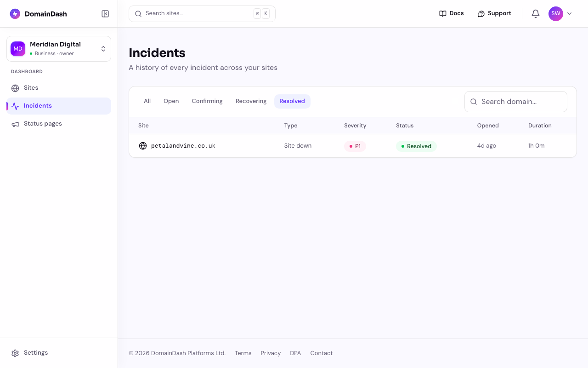Click the 4d ago opened cell
The width and height of the screenshot is (588, 368).
pyautogui.click(x=486, y=146)
